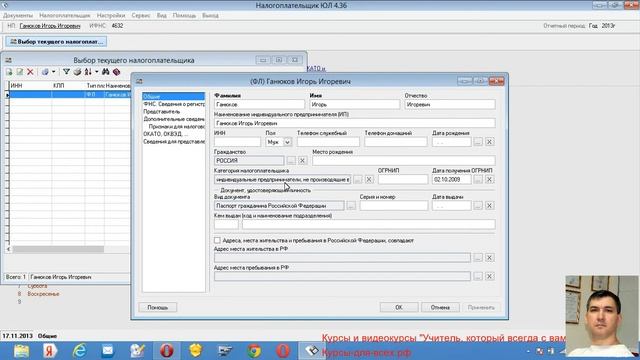Viewport: 640px width, 360px height.
Task: Open the citizenship selection button
Action: (291, 160)
